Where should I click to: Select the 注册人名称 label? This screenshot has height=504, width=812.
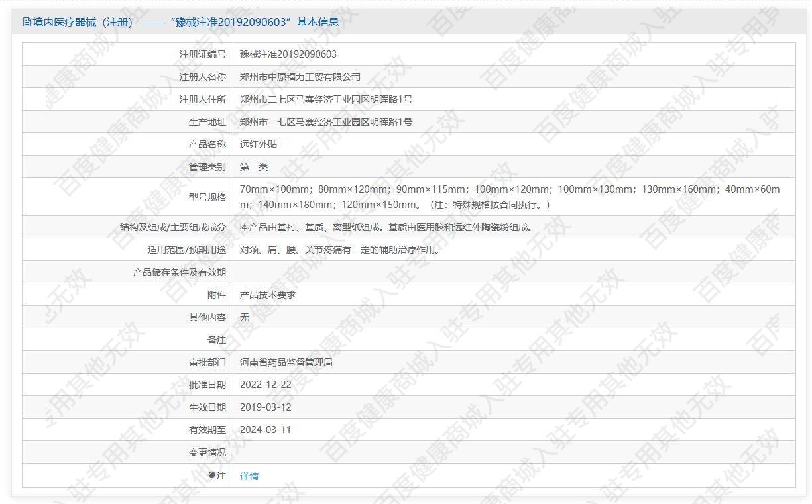pyautogui.click(x=203, y=77)
